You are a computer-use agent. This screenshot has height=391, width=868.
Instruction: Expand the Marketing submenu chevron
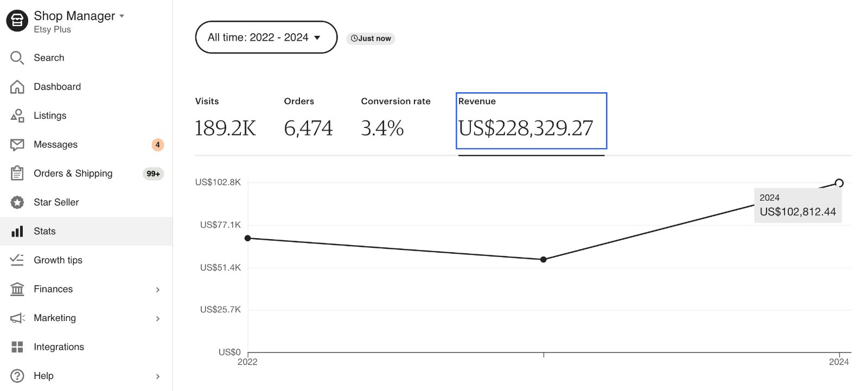coord(158,318)
